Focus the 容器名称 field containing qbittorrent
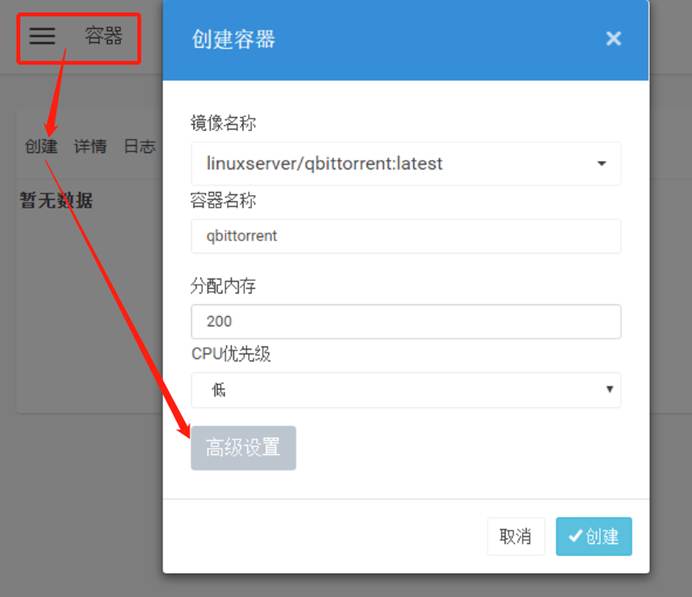The width and height of the screenshot is (692, 597). pos(405,237)
